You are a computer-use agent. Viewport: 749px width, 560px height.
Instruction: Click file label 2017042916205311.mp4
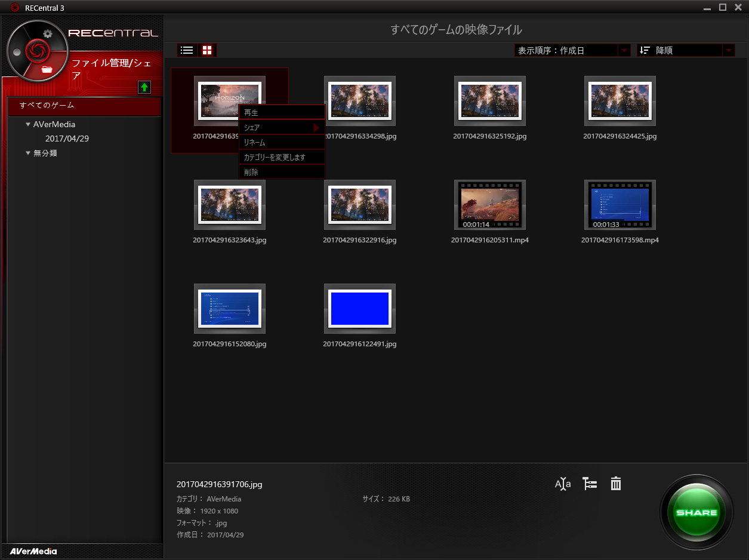[490, 240]
